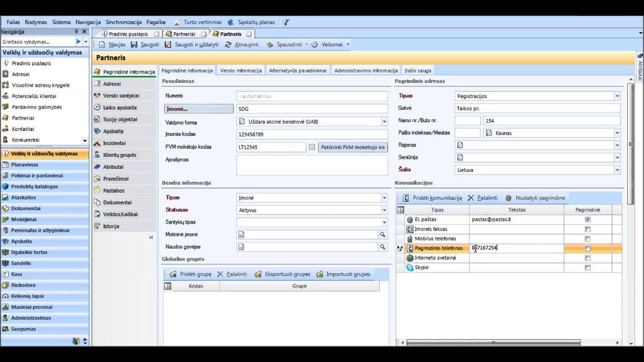Open the Failas menu
The height and width of the screenshot is (362, 644).
click(13, 22)
